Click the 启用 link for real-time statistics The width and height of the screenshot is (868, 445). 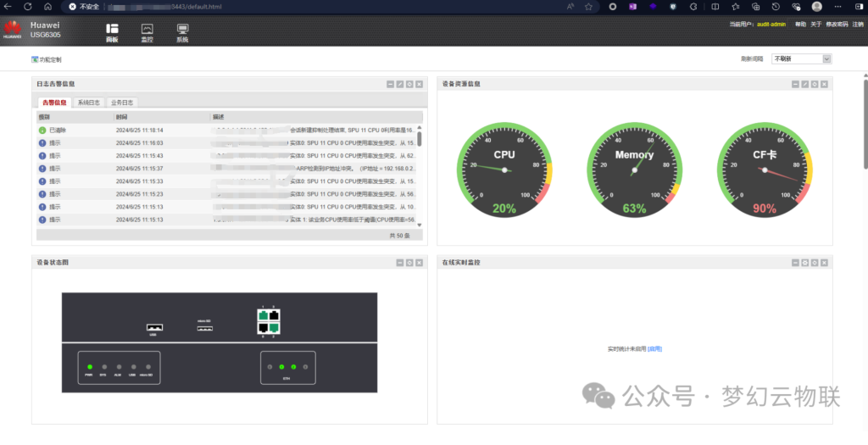(655, 349)
